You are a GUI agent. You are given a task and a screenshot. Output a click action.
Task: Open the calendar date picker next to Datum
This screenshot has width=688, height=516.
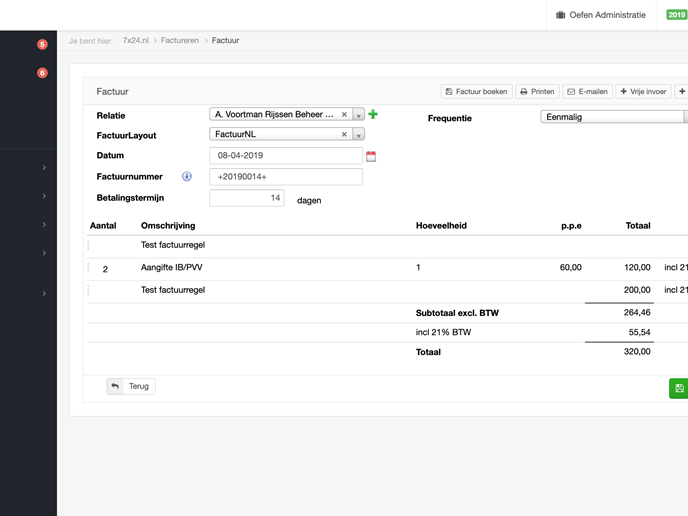coord(371,156)
